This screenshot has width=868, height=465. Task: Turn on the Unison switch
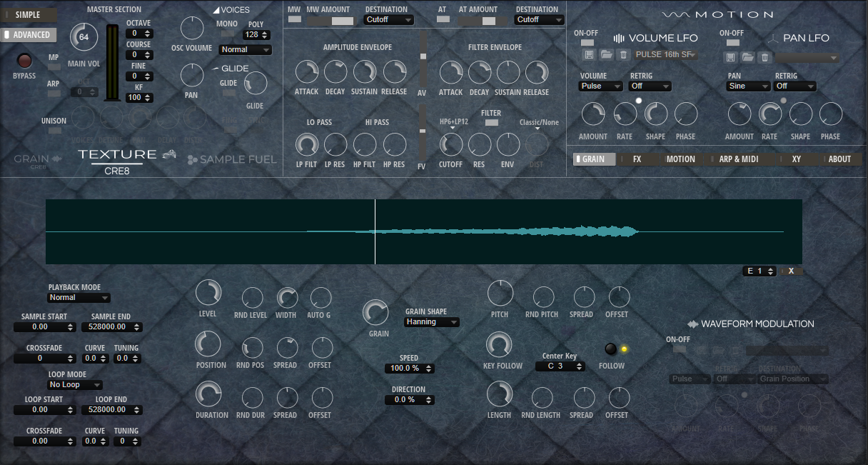coord(54,131)
